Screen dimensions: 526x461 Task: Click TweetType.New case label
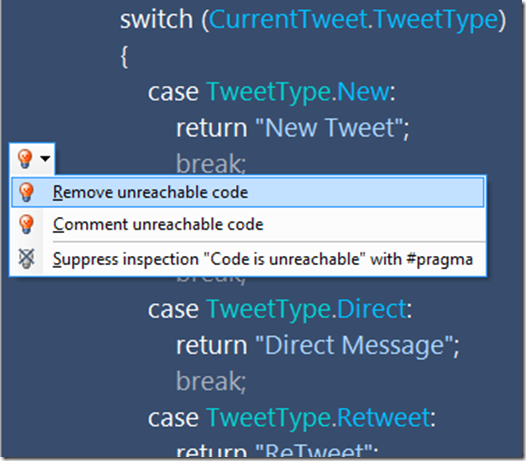click(298, 93)
